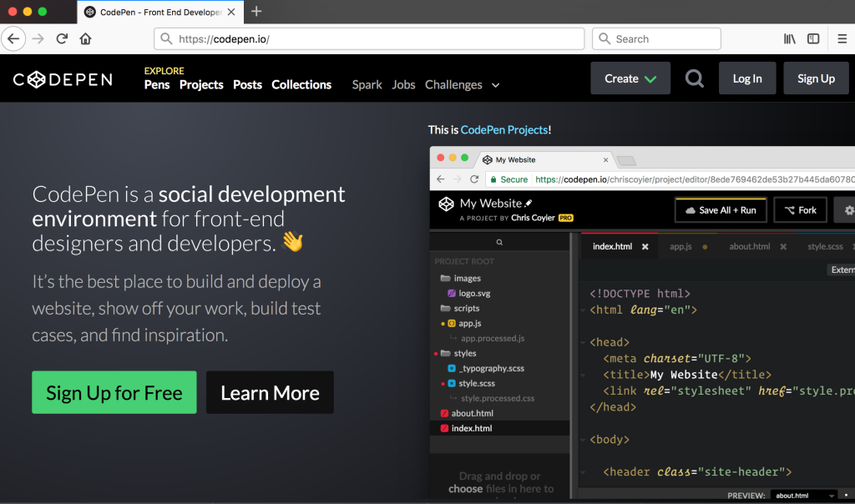Click the address bar with codepen.io
The height and width of the screenshot is (504, 855).
(x=369, y=38)
